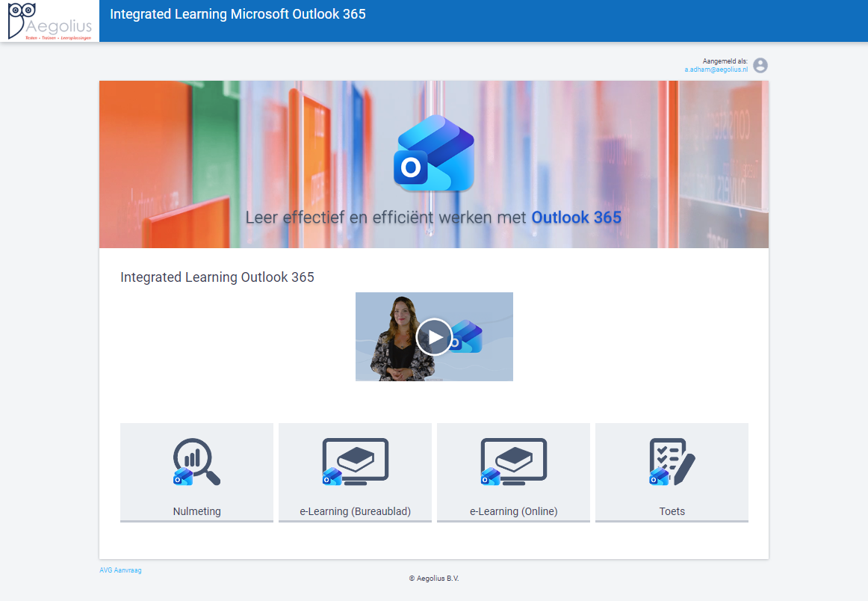The width and height of the screenshot is (868, 601).
Task: Select the e-Learning (Bureaublad) monitor icon
Action: point(355,462)
